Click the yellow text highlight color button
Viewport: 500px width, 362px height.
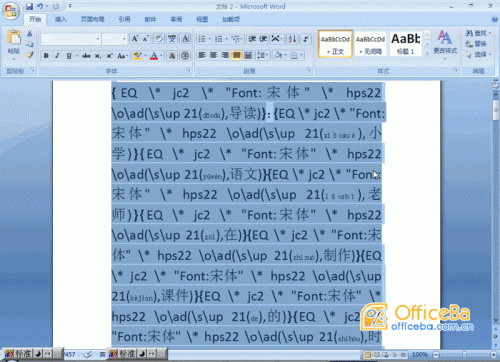point(137,56)
